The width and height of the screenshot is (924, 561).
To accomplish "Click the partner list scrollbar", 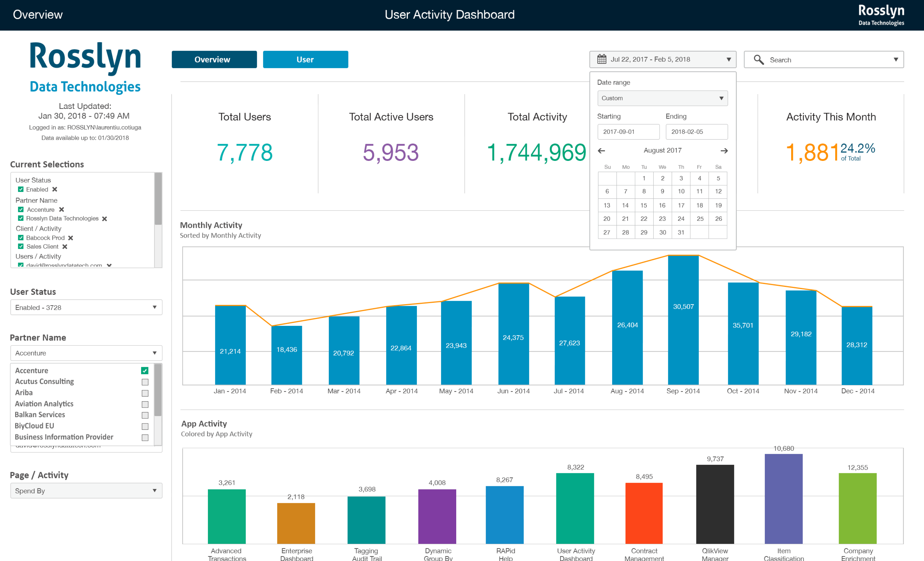I will (x=158, y=390).
